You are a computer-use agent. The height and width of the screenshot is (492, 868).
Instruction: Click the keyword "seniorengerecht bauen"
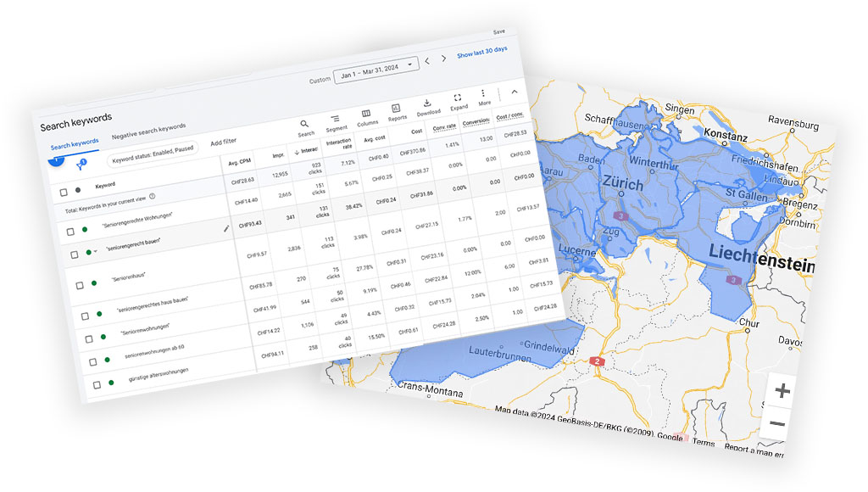click(133, 244)
